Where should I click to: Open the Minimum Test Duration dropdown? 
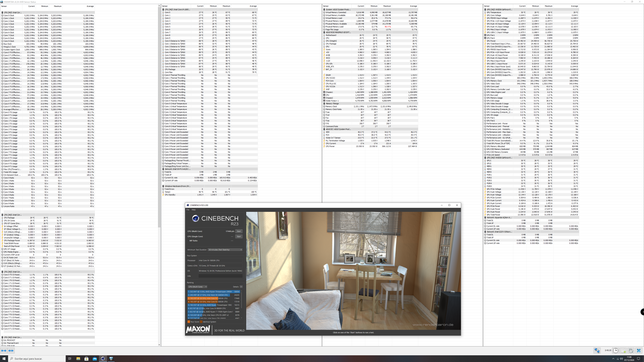pos(225,250)
